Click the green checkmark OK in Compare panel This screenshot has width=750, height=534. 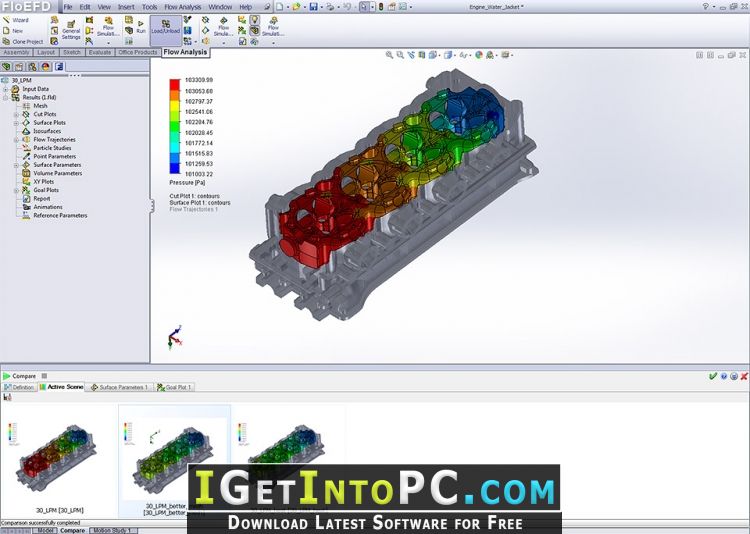coord(713,376)
